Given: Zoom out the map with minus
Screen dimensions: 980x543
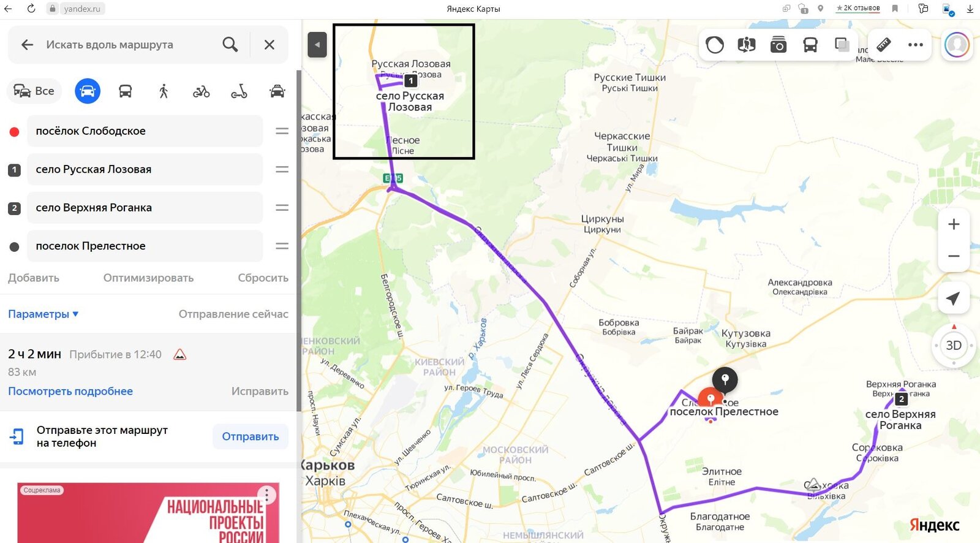Looking at the screenshot, I should [954, 256].
